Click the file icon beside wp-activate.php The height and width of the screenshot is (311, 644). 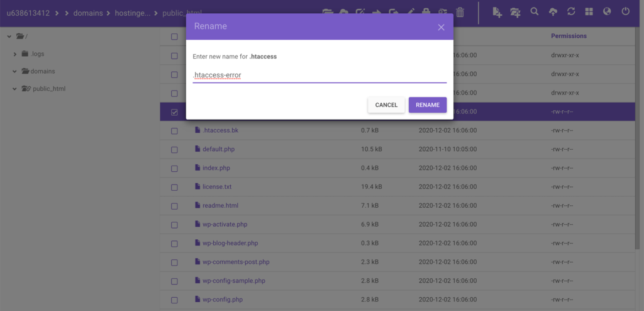197,224
